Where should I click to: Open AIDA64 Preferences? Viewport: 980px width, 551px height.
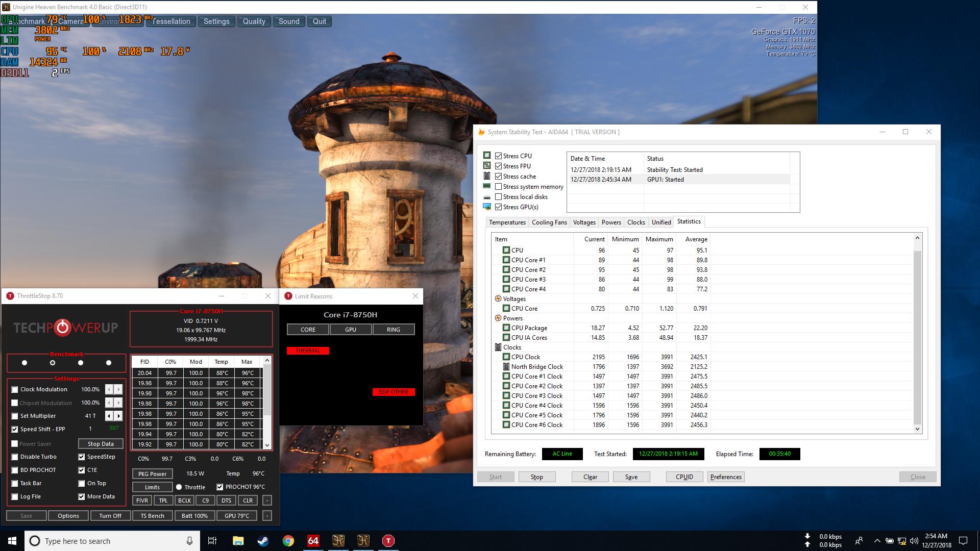726,477
